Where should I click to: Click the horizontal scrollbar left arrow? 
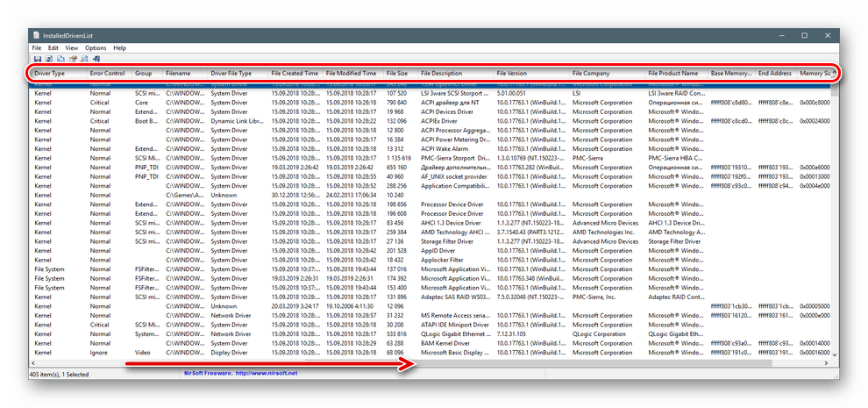coord(34,362)
